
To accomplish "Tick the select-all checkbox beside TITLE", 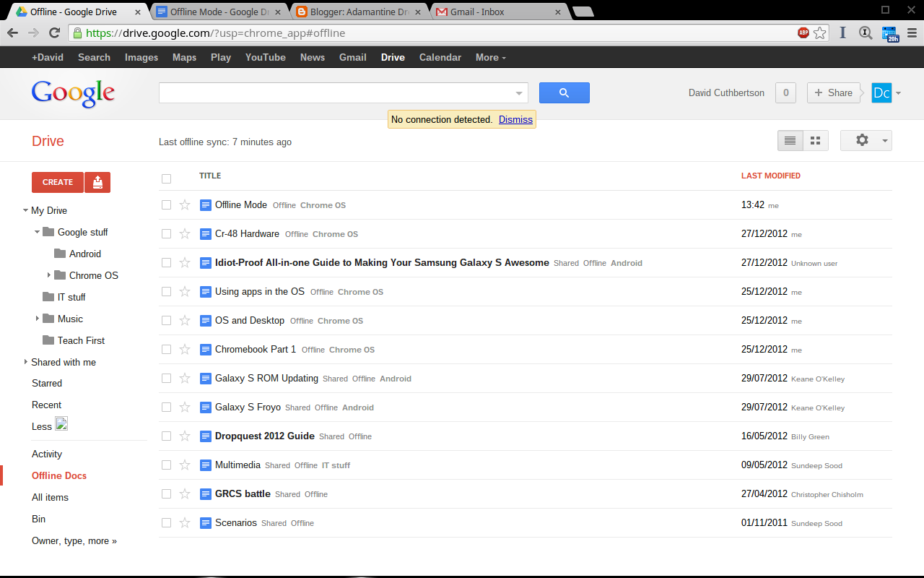I will tap(167, 178).
